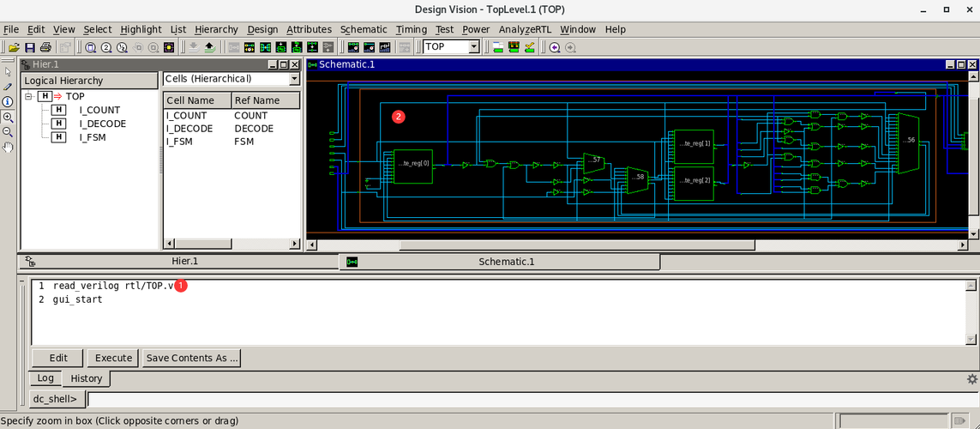The width and height of the screenshot is (980, 429).
Task: Open the AnalyzeRTL menu
Action: click(525, 29)
